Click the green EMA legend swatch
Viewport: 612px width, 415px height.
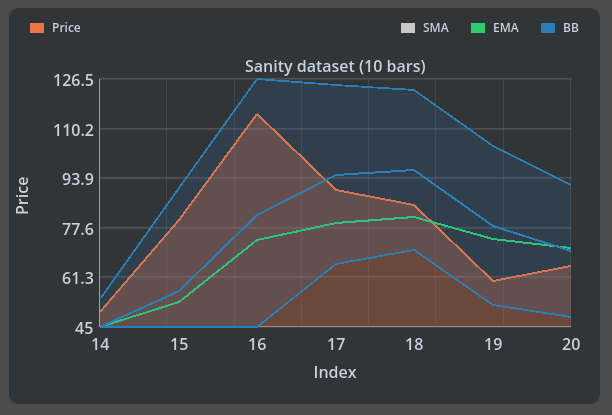pyautogui.click(x=477, y=28)
